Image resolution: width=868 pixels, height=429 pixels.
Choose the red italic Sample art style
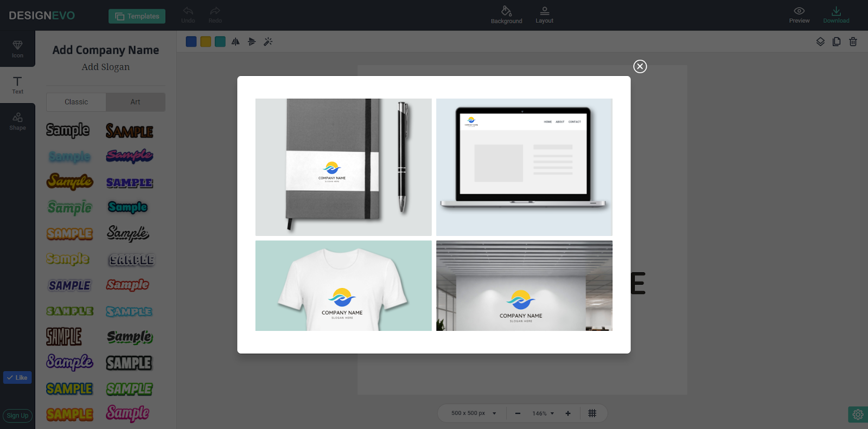click(x=127, y=285)
